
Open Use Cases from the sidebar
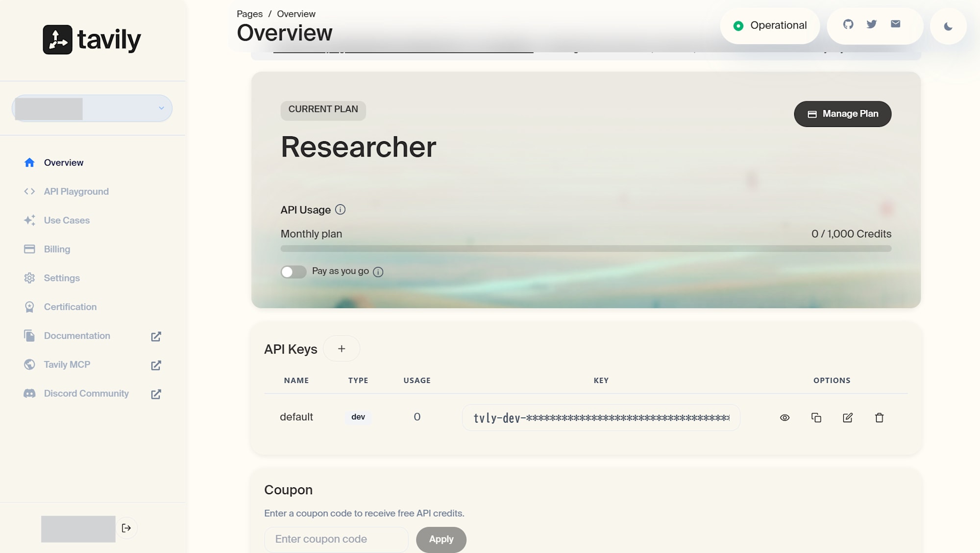(x=57, y=221)
